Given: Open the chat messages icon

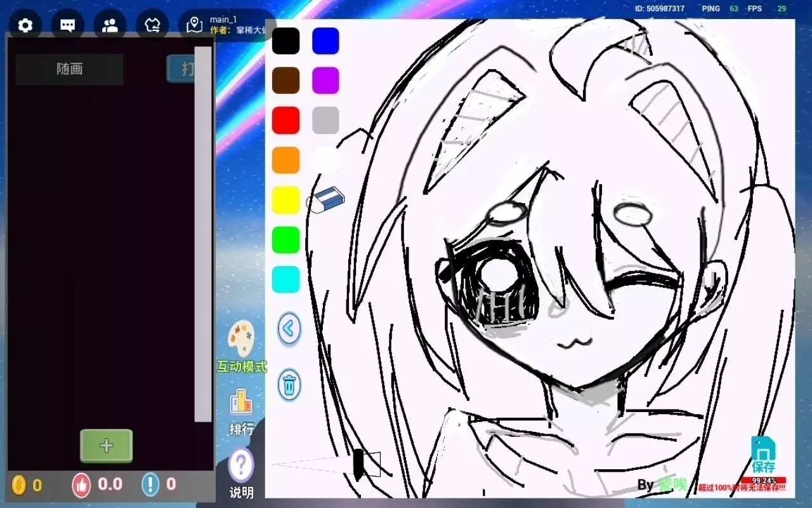Looking at the screenshot, I should pos(68,25).
